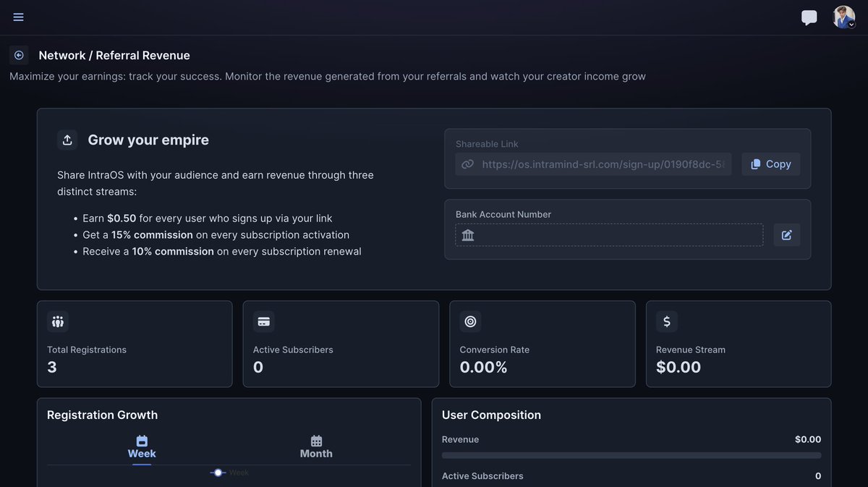Click the Conversion Rate target icon

click(x=471, y=321)
